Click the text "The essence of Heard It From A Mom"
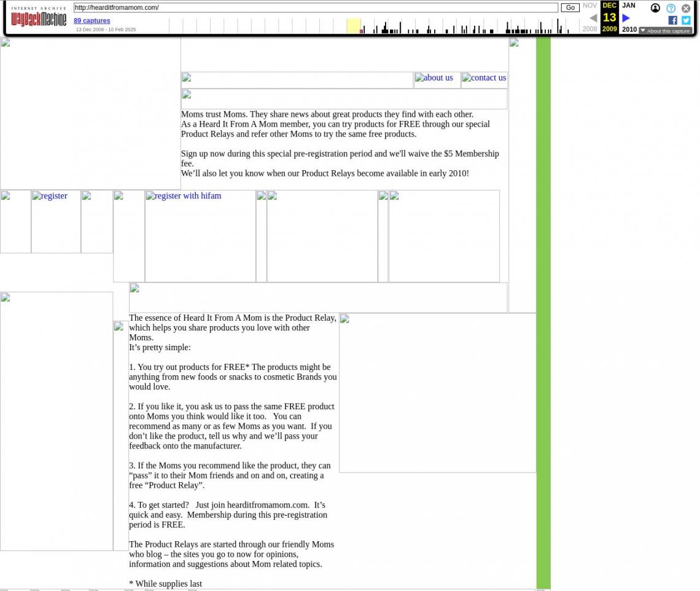The image size is (700, 591). (x=233, y=327)
